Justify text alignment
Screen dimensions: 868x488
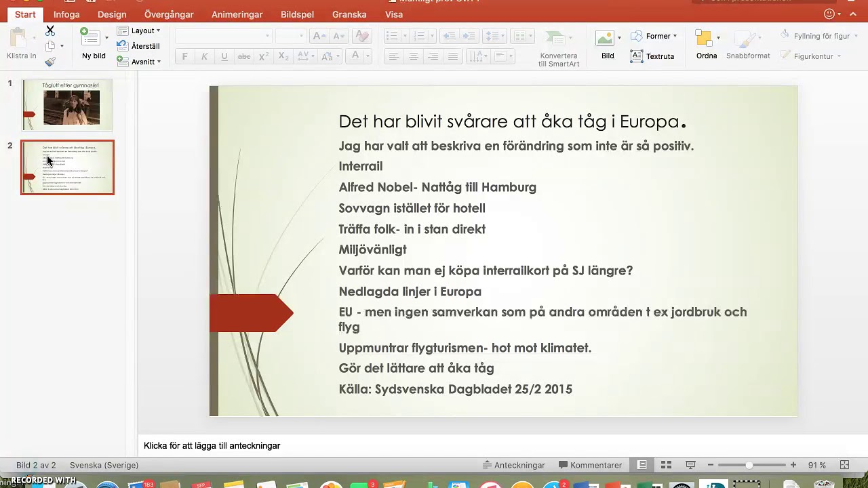tap(452, 56)
